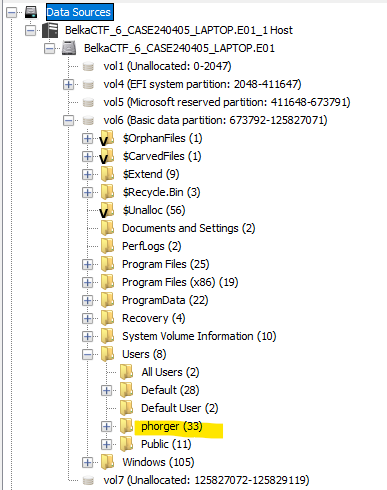Select the Data Sources label
This screenshot has width=387, height=490.
click(x=79, y=12)
